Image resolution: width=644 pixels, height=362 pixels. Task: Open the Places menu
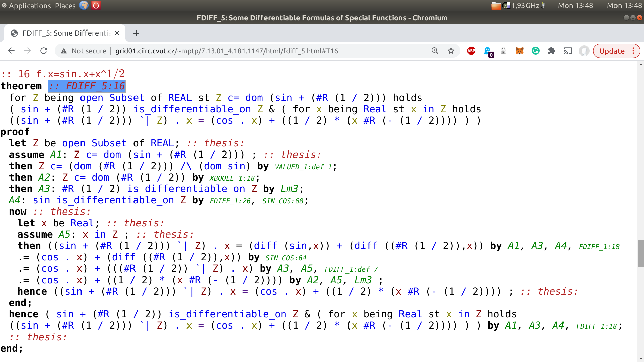(65, 6)
